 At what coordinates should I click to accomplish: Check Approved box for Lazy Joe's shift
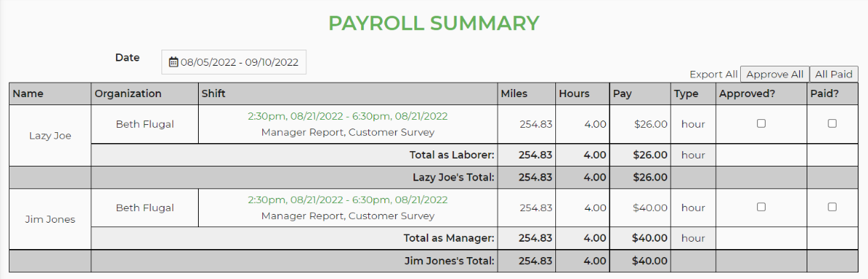pyautogui.click(x=761, y=124)
